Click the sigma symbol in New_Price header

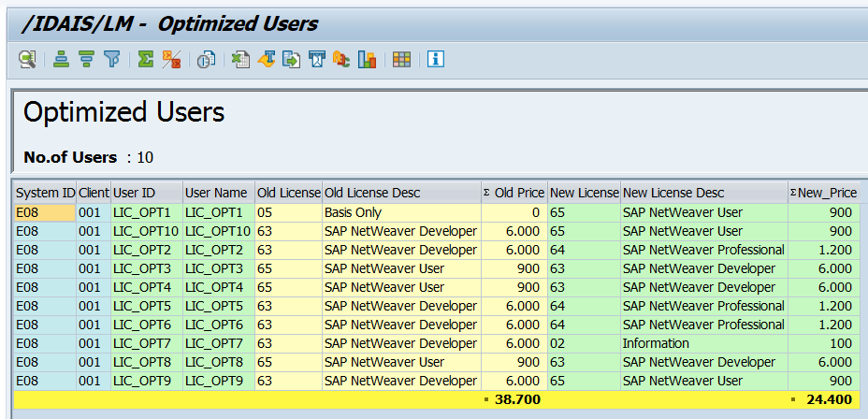pyautogui.click(x=793, y=194)
